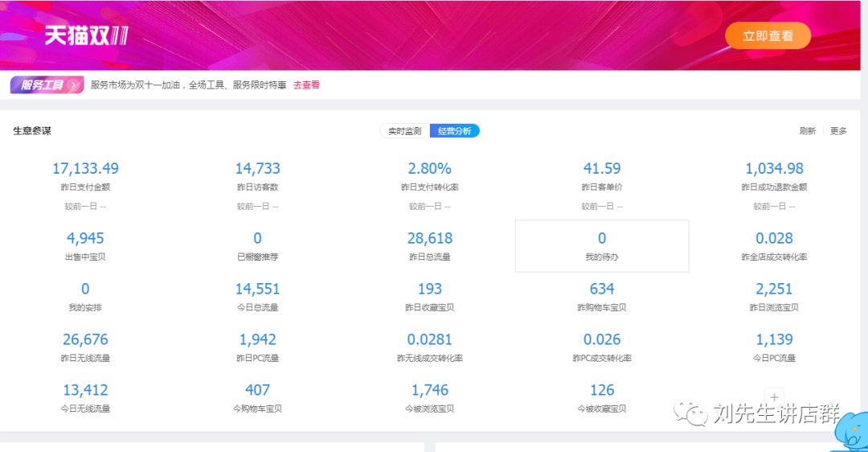868x452 pixels.
Task: Select the 经营分析 tab
Action: [x=454, y=131]
